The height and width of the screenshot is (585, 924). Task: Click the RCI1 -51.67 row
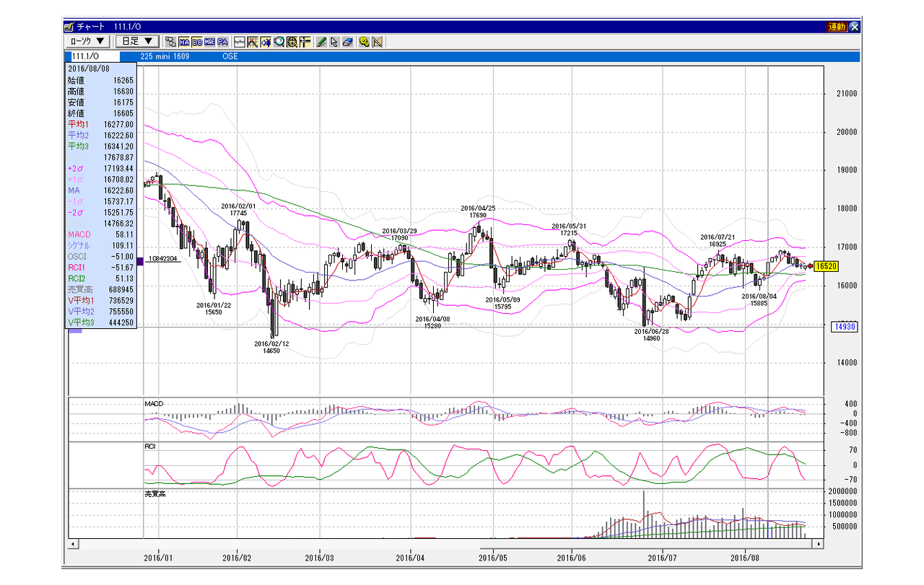pos(100,268)
